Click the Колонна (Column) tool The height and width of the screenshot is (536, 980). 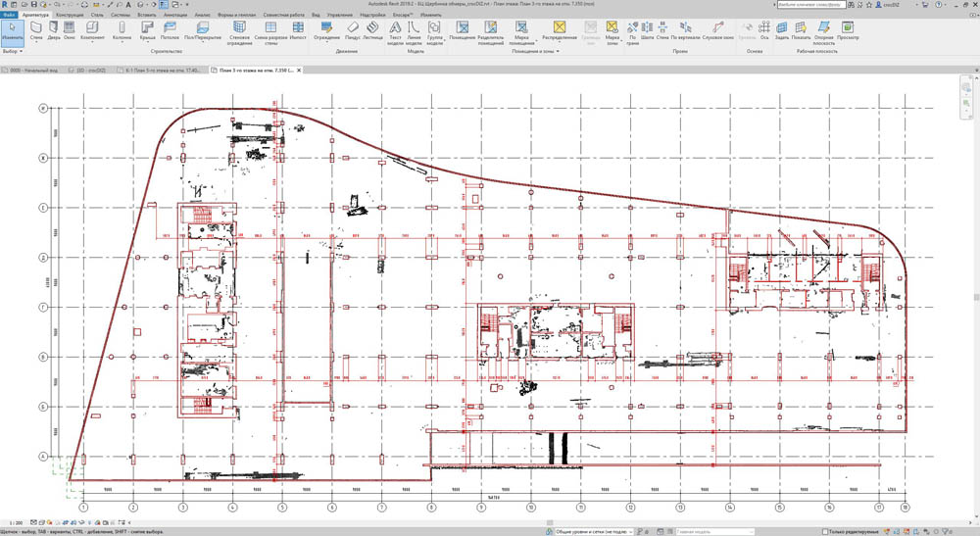point(122,31)
